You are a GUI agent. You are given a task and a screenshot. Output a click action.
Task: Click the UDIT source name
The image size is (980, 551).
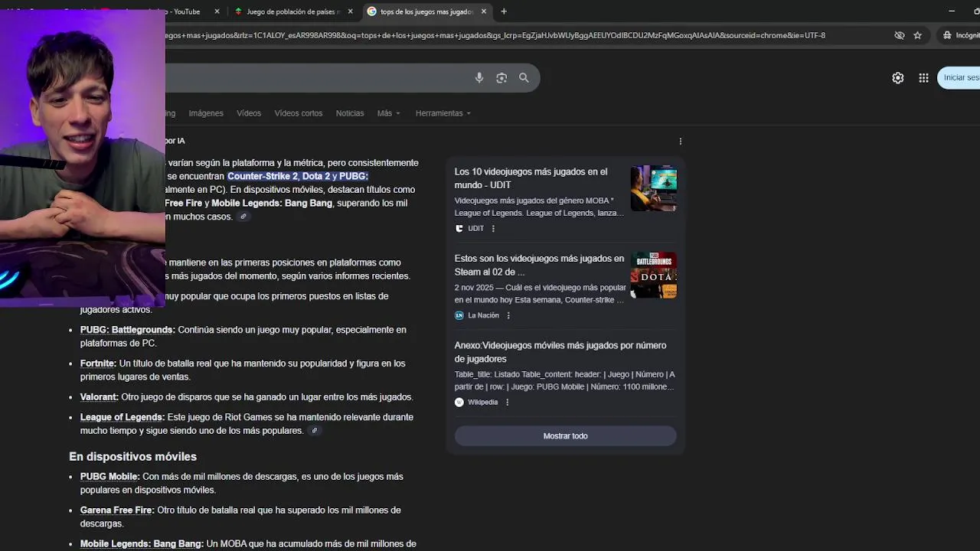(x=476, y=228)
